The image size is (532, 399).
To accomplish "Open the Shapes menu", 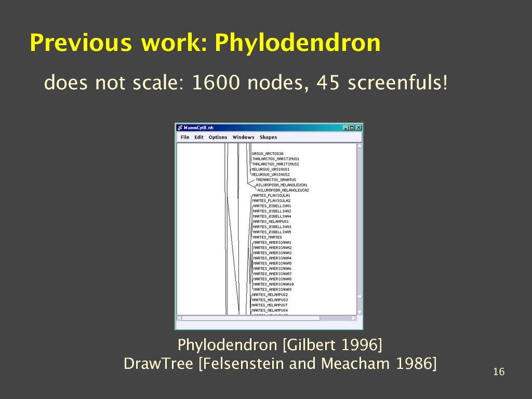I will [x=268, y=138].
